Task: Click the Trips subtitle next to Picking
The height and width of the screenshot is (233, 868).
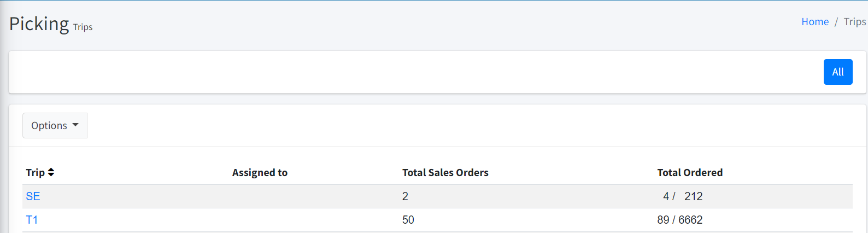Action: coord(83,27)
